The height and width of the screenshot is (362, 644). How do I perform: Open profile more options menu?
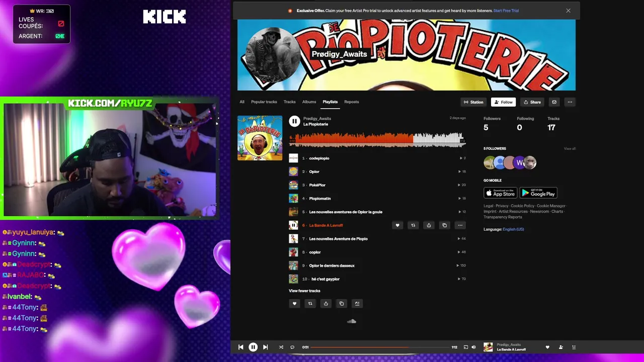570,102
